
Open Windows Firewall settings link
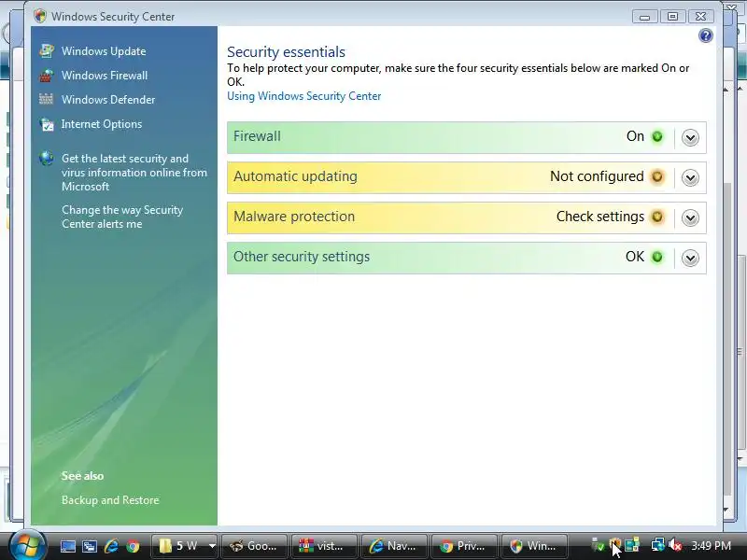(x=105, y=76)
